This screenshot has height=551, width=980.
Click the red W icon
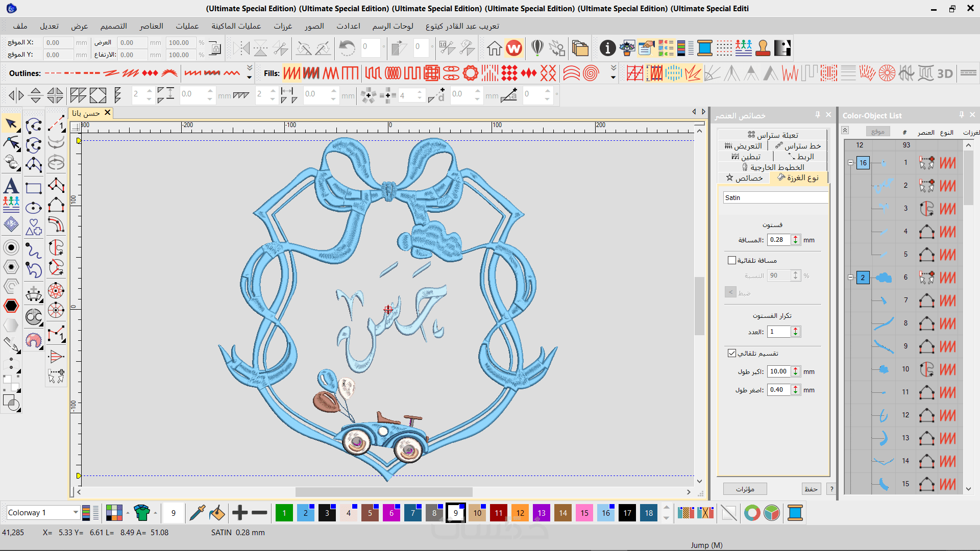[514, 48]
